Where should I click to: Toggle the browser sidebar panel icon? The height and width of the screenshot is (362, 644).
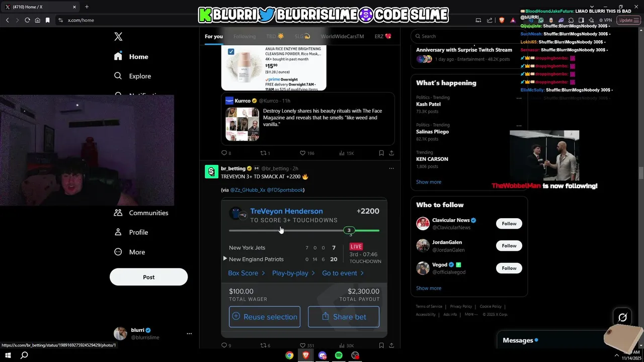[x=581, y=20]
